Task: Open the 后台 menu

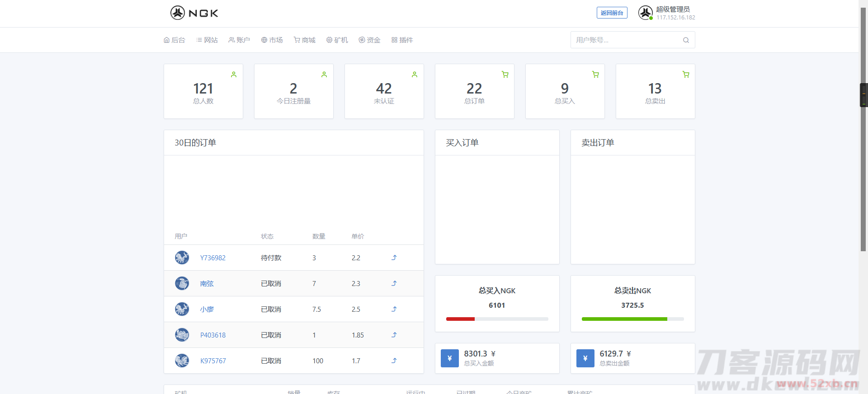Action: point(175,40)
